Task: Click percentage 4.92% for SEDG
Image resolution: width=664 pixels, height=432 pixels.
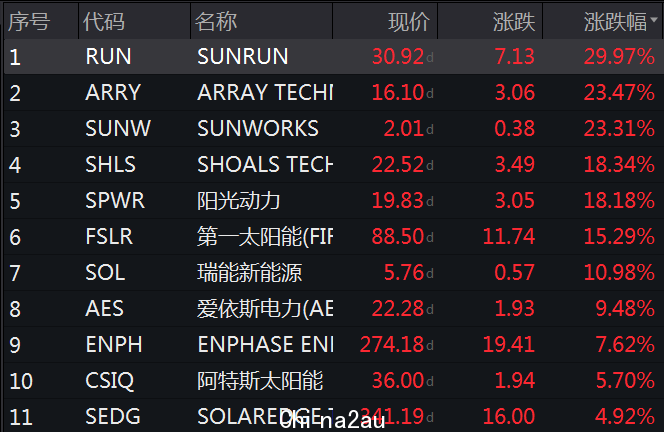Action: pyautogui.click(x=625, y=416)
